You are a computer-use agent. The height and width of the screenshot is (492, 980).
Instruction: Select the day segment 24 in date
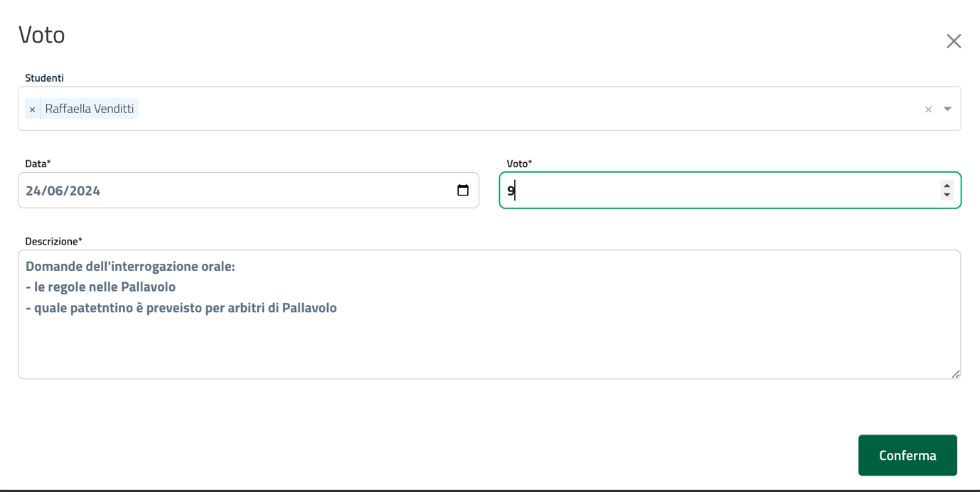[x=33, y=191]
